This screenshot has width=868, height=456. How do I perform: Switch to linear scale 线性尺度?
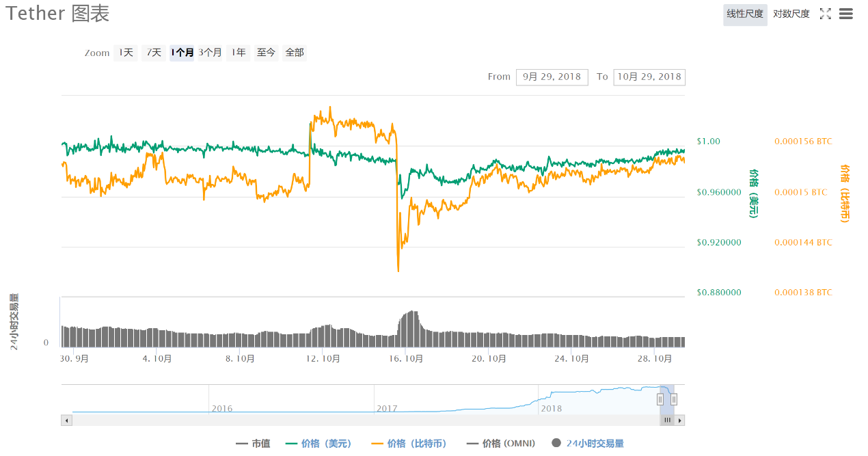tap(745, 14)
